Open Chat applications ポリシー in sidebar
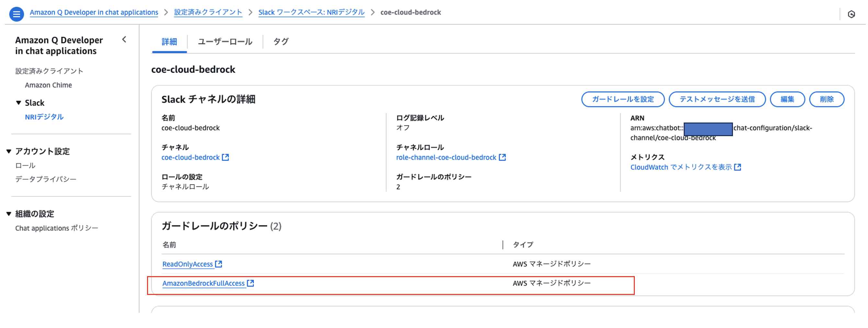The height and width of the screenshot is (328, 868). click(x=57, y=228)
